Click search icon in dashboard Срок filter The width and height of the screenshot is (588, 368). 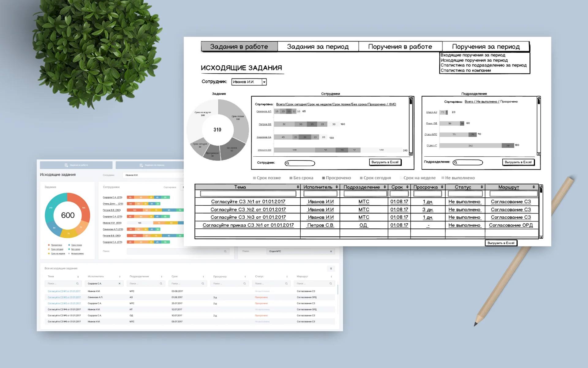pyautogui.click(x=203, y=284)
